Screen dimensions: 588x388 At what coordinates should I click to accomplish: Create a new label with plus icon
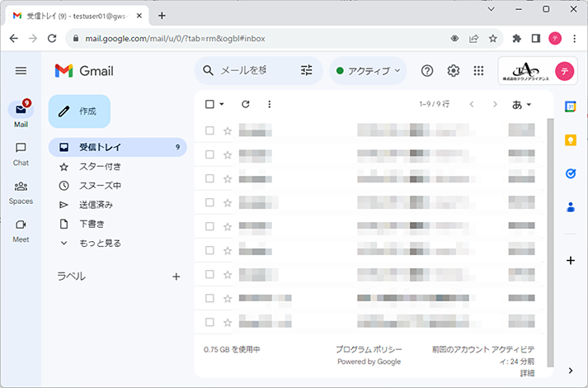pyautogui.click(x=176, y=277)
